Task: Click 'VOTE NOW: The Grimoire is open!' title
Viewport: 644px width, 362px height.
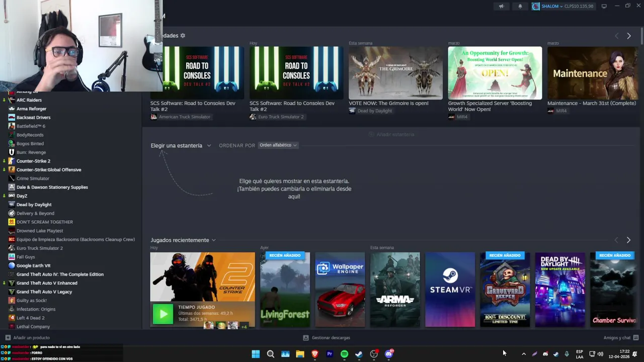Action: point(388,103)
